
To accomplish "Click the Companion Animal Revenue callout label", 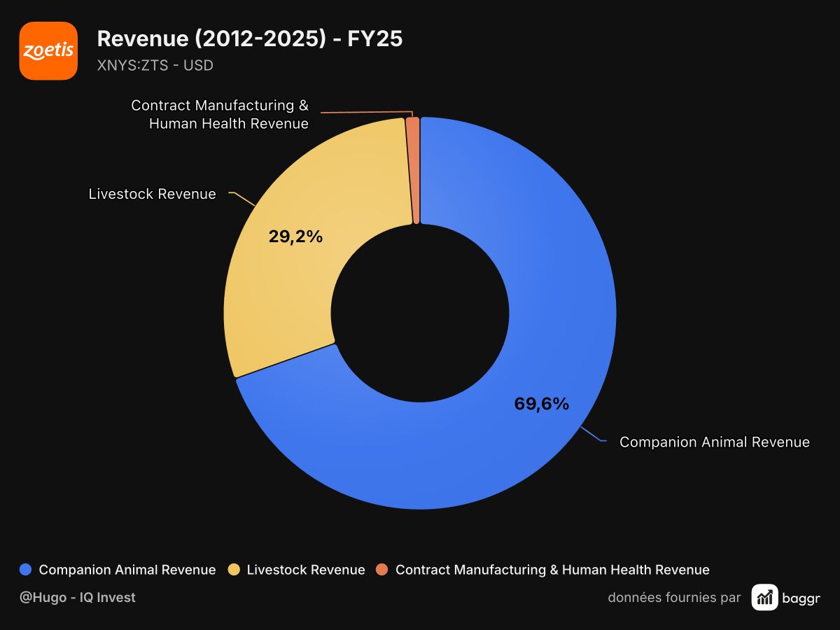I will [715, 442].
